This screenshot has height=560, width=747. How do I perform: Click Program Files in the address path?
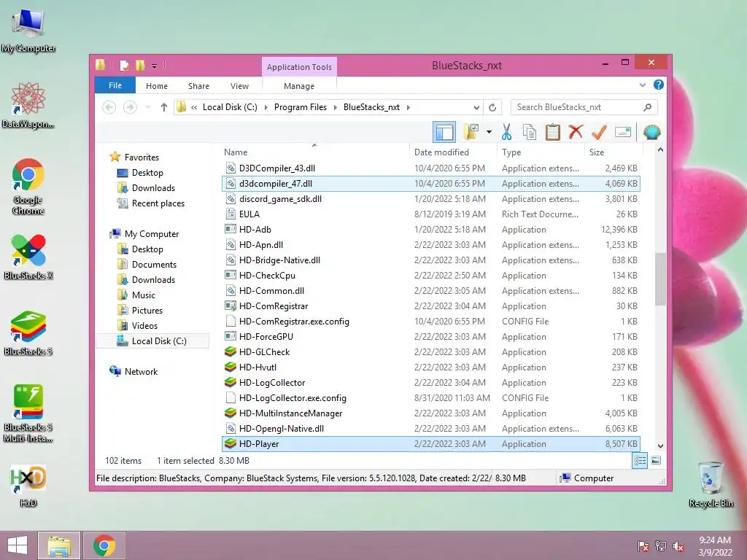coord(300,107)
